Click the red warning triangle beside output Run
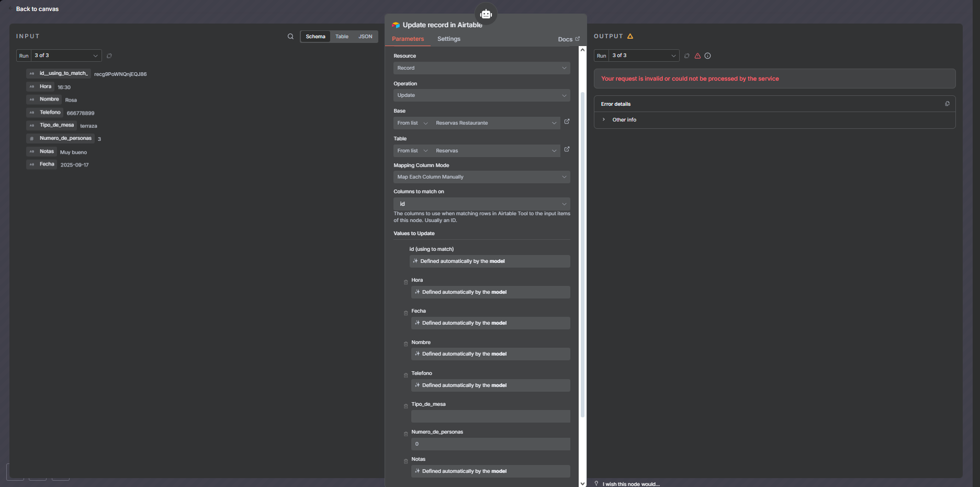 [697, 56]
